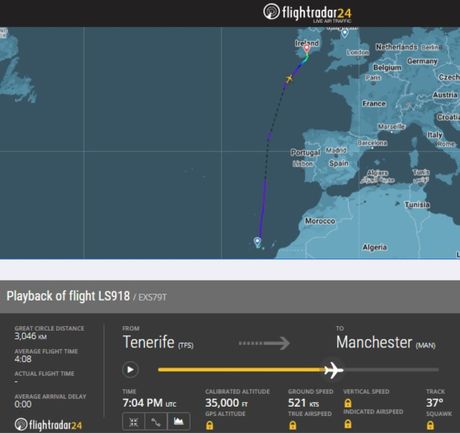
Task: Open the altitude graph icon button
Action: [179, 422]
